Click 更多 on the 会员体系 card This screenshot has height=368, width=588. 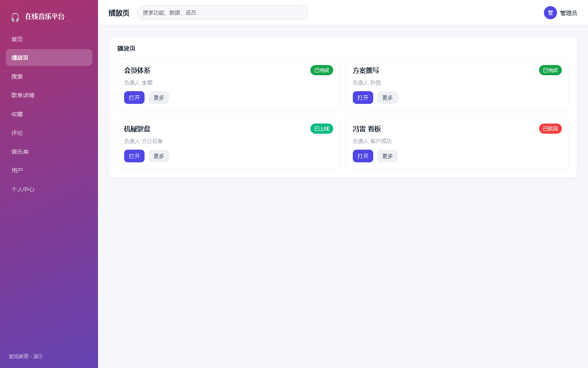[159, 98]
